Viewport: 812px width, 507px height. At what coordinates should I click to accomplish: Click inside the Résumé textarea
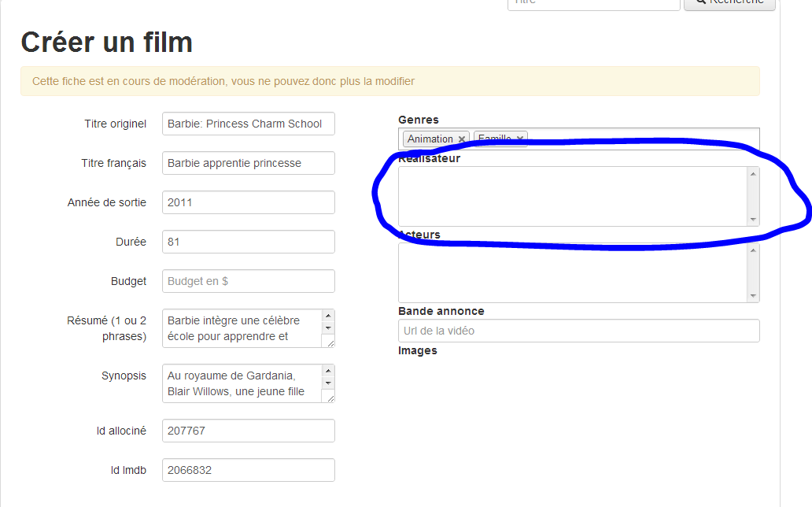click(242, 328)
